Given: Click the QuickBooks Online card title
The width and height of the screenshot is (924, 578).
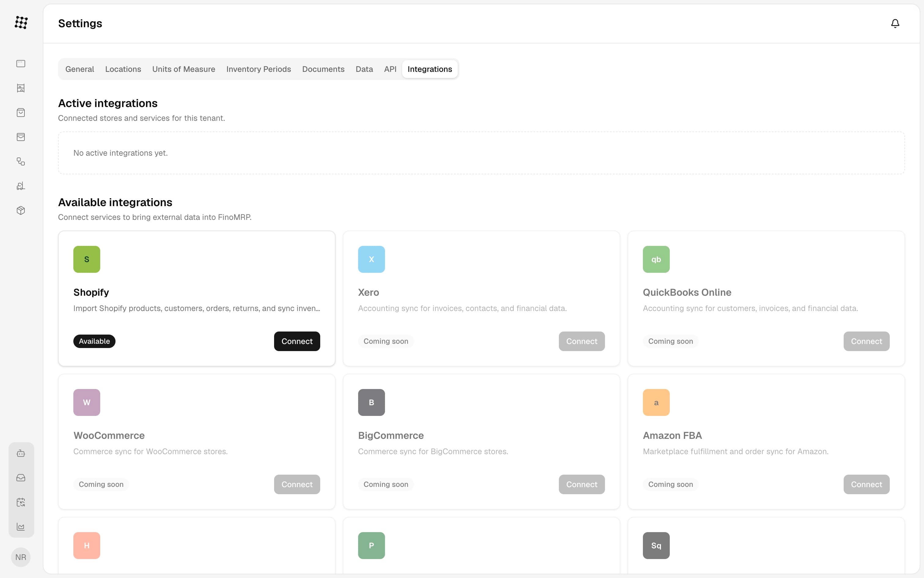Looking at the screenshot, I should coord(687,292).
